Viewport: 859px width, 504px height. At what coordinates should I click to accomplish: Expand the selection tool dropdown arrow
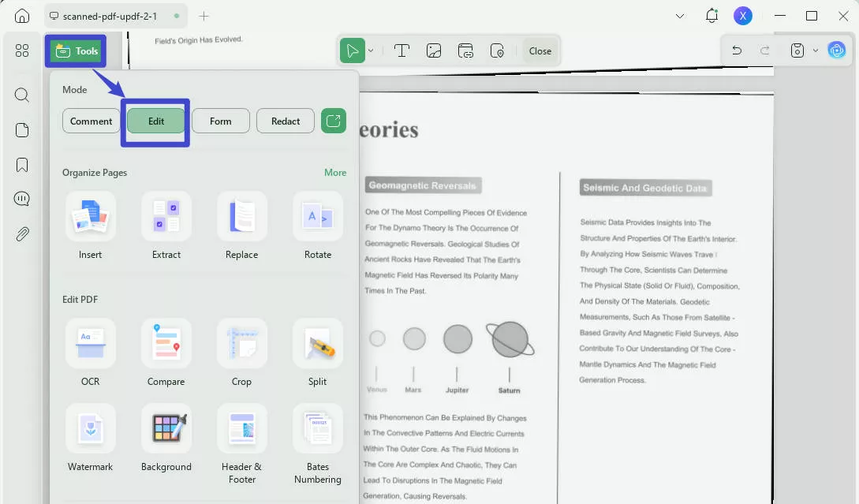click(x=370, y=50)
